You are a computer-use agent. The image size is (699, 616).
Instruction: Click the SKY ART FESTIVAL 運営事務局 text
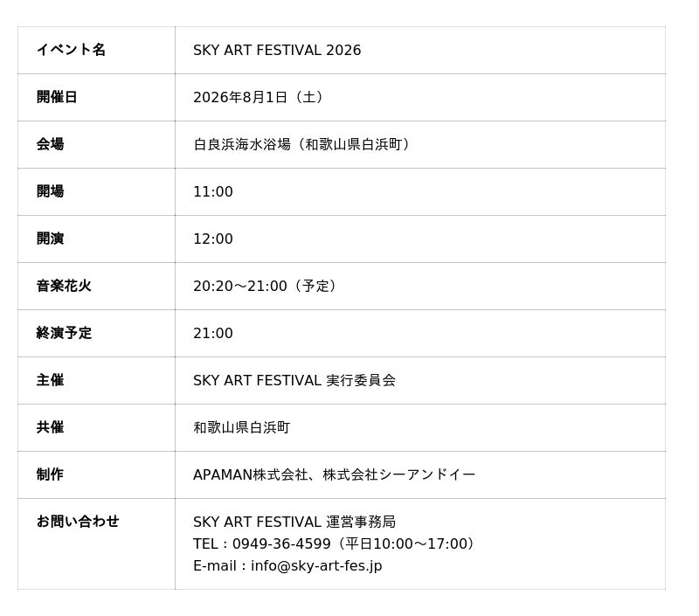pos(294,522)
